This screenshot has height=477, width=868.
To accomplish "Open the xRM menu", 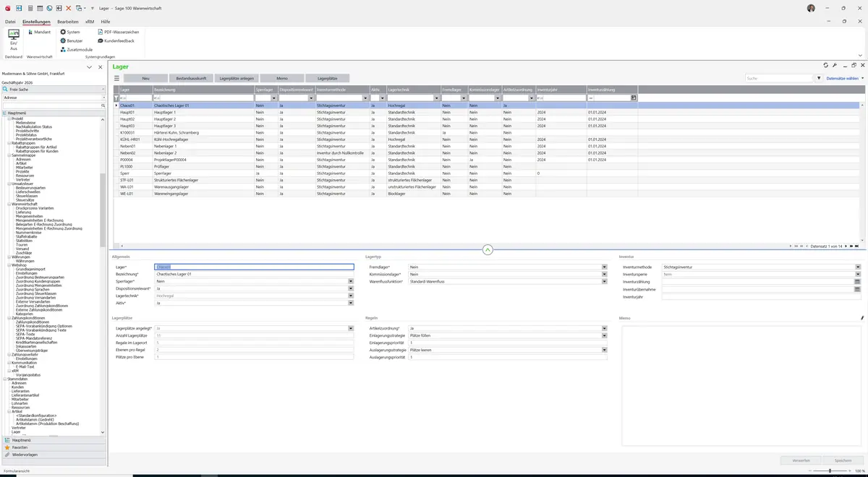I will tap(90, 22).
